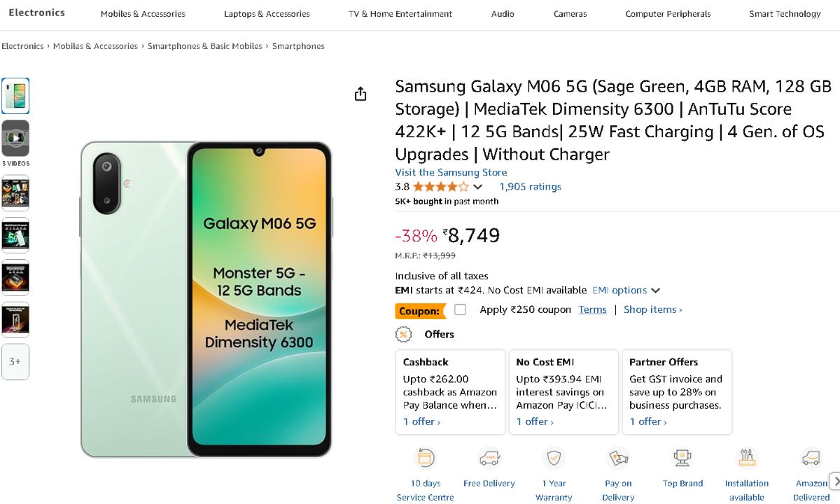Expand star rating breakdown chevron
840x504 pixels.
coord(477,187)
